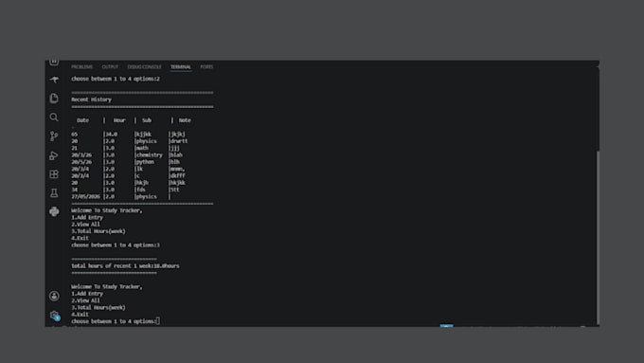Click the terminal vertical scrollbar

[x=598, y=239]
